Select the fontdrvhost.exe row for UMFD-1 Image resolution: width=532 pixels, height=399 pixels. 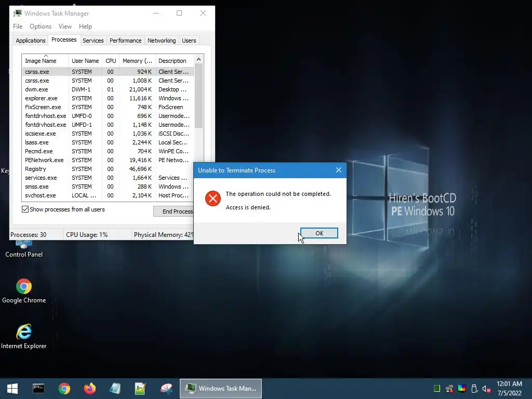(x=108, y=125)
